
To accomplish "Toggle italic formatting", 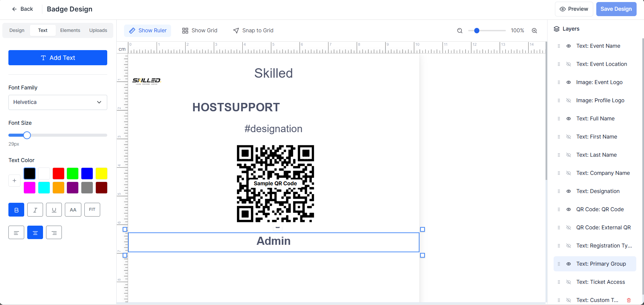I will tap(35, 210).
